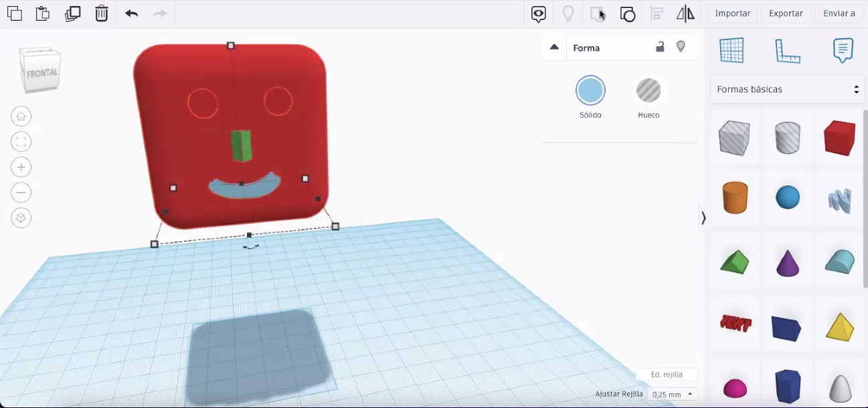Hide the selected shape with the Forma lightbulb
The image size is (868, 408).
click(x=681, y=47)
